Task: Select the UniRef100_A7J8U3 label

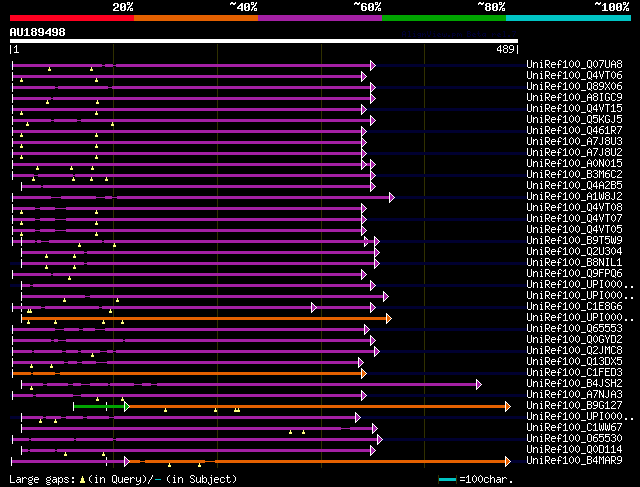Action: (x=574, y=142)
